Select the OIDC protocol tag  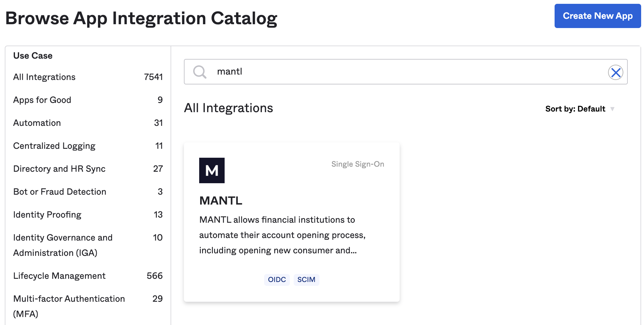[x=276, y=279]
